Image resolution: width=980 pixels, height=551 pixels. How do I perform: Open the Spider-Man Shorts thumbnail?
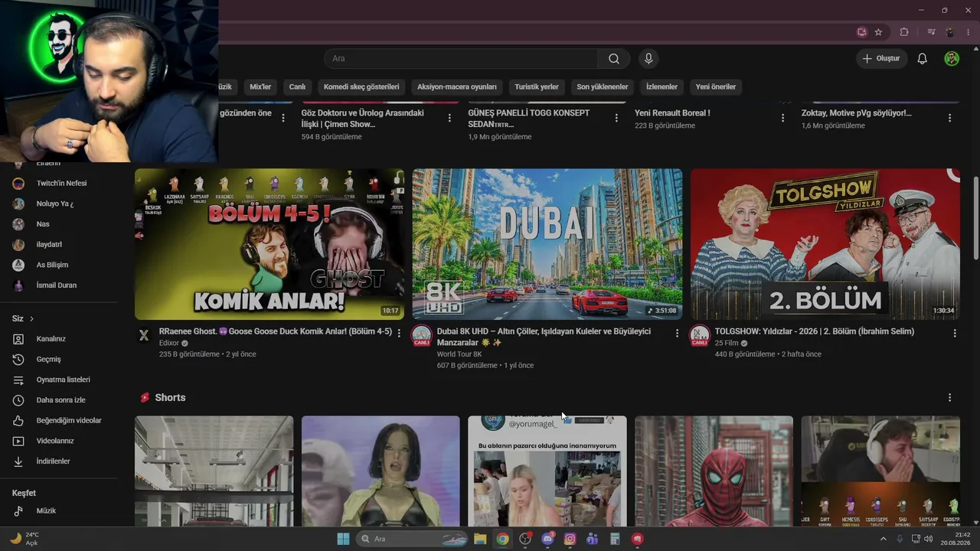714,471
